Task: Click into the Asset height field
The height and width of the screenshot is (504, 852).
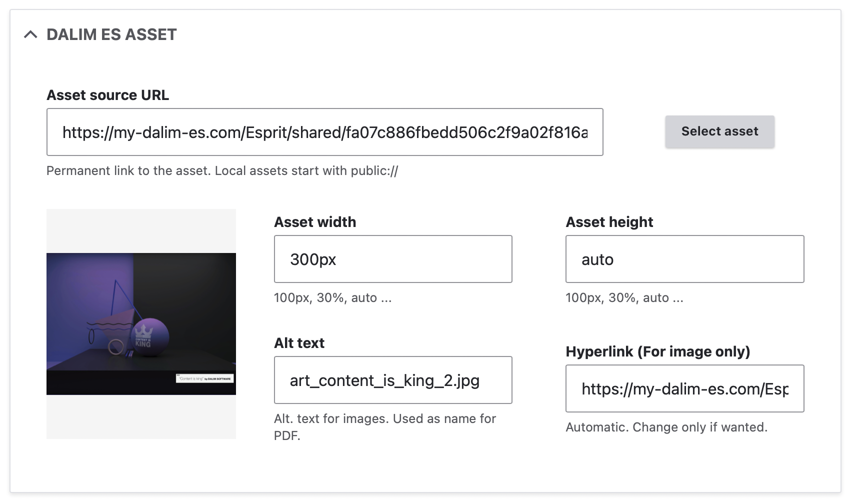Action: pos(684,259)
